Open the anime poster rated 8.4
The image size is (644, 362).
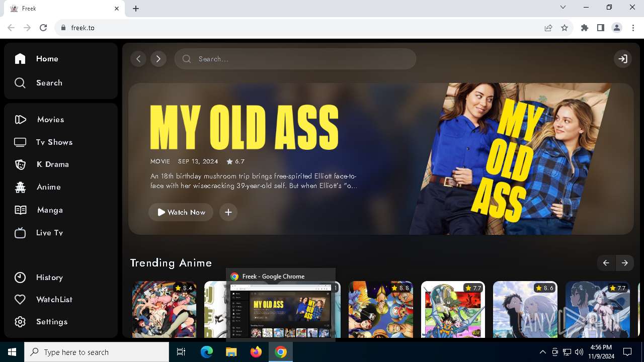pos(165,309)
